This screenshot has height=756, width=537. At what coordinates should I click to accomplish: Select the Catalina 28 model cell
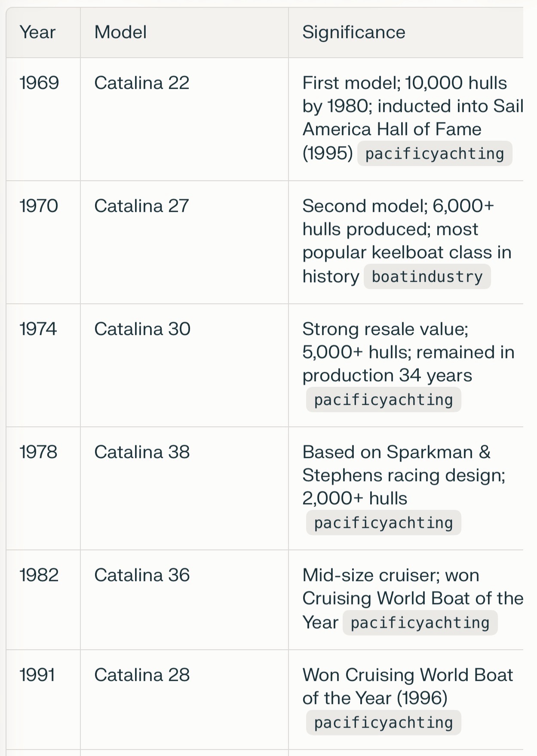[142, 675]
